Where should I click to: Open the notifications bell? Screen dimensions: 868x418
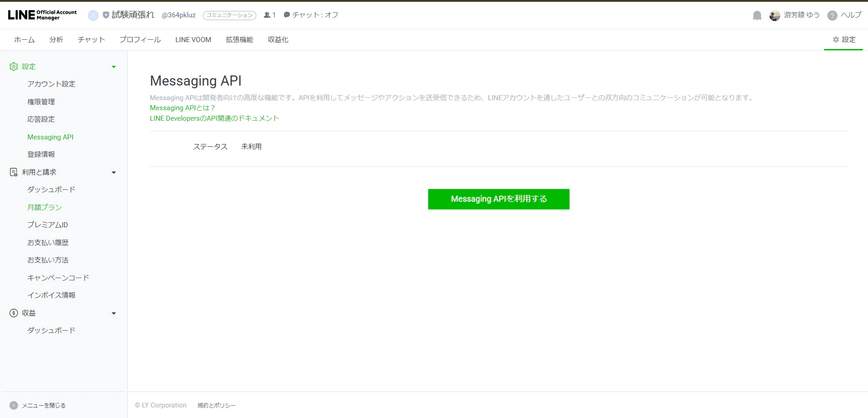point(757,16)
